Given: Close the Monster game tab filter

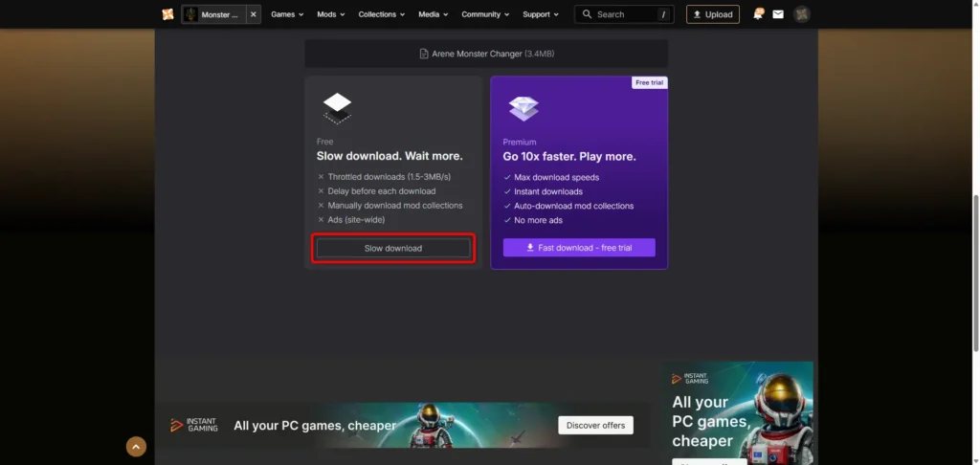Looking at the screenshot, I should coord(254,14).
